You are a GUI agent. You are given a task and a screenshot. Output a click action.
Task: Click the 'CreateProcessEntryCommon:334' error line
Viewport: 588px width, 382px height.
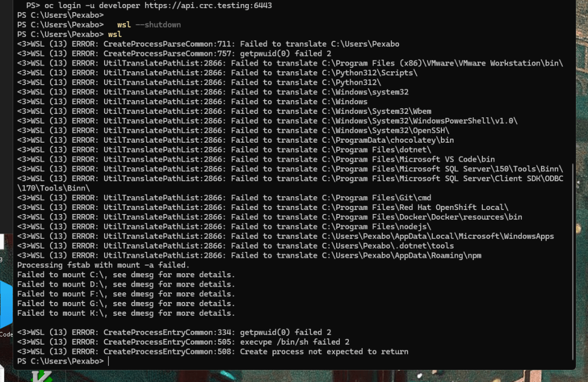click(x=174, y=333)
